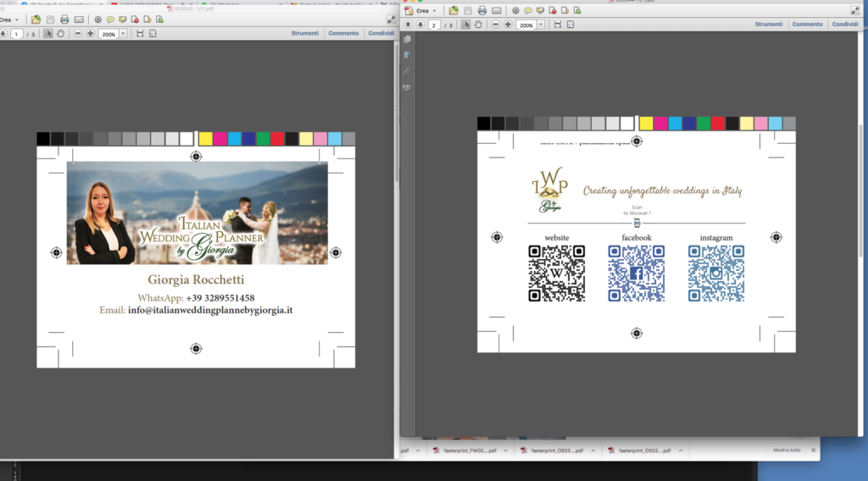Open Condividi pane in left window

click(381, 33)
